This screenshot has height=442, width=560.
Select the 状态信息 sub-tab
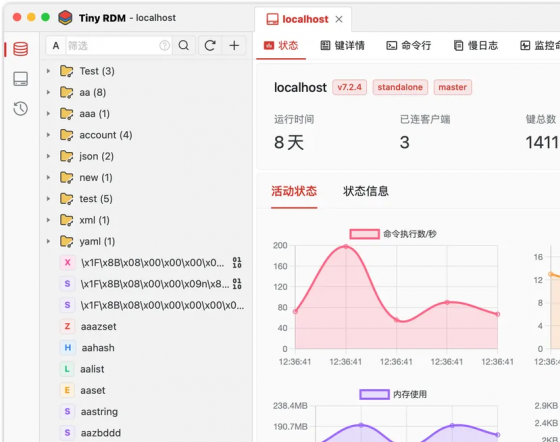tap(366, 191)
